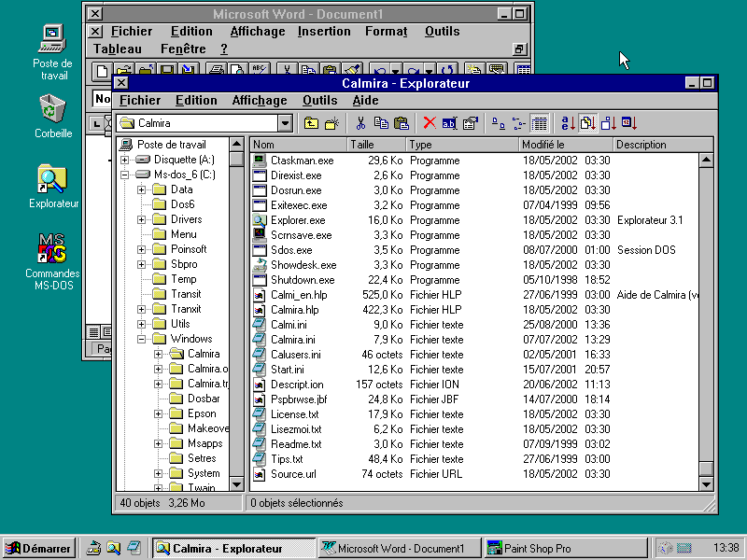Collapse the Windows folder node
Viewport: 747px width, 560px height.
tap(142, 339)
